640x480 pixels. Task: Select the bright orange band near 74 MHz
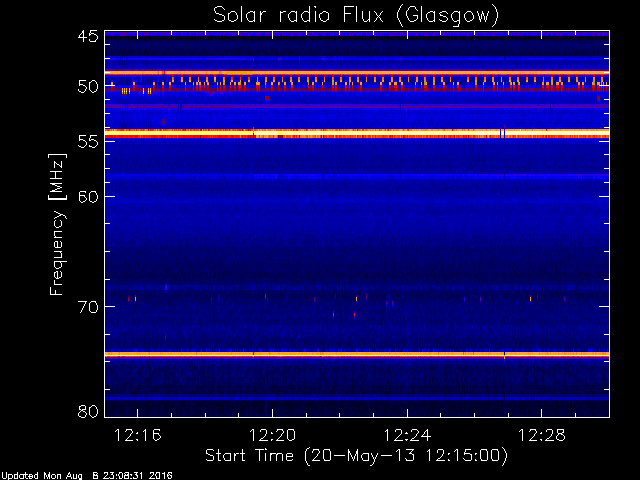(x=356, y=354)
